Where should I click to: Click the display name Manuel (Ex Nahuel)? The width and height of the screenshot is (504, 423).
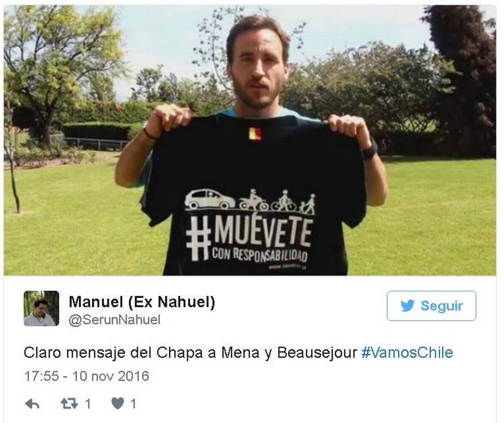coord(142,302)
